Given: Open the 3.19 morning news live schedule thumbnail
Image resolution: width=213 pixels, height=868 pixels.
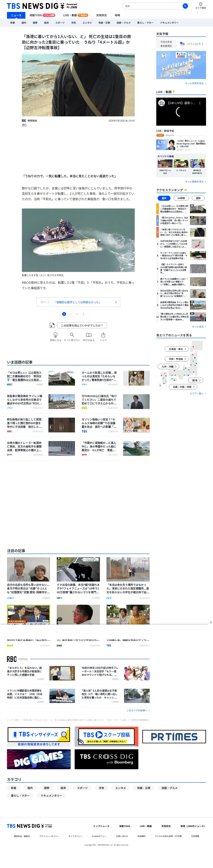Looking at the screenshot, I should (x=166, y=145).
